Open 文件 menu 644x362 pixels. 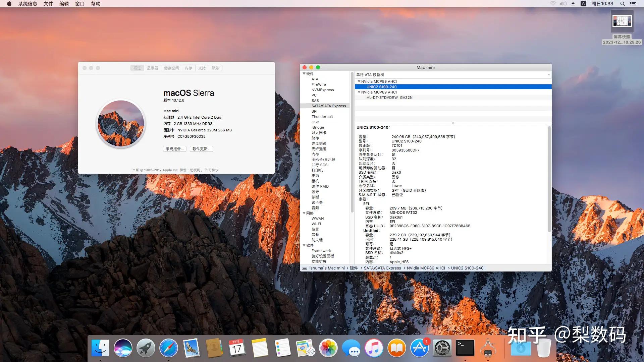[x=48, y=4]
